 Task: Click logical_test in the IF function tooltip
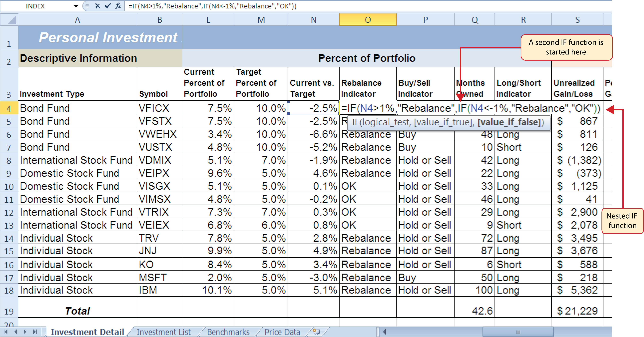pos(386,122)
